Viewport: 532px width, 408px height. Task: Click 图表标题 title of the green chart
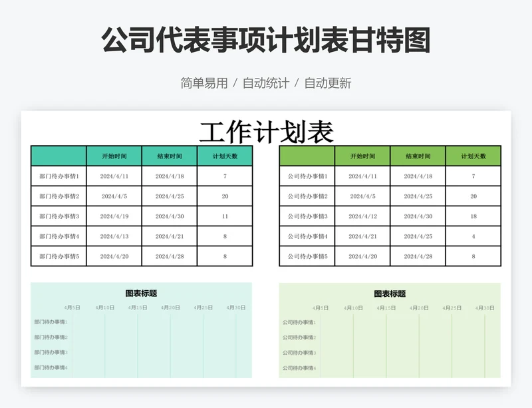390,294
